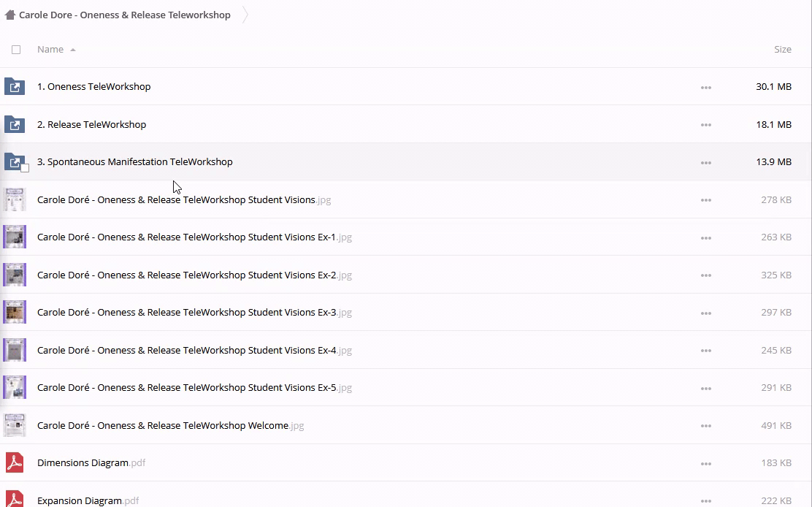Click the Dimensions Diagram PDF icon
The width and height of the screenshot is (812, 507).
tap(15, 463)
